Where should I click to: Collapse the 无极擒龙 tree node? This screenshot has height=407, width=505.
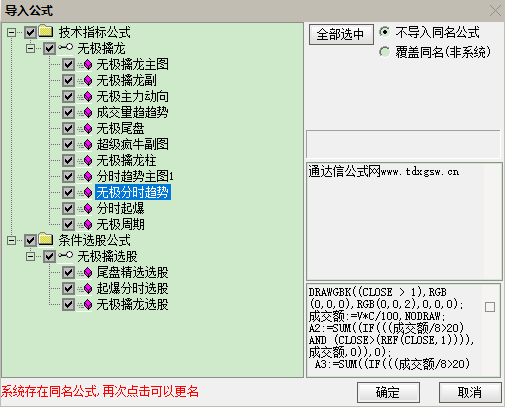pos(30,48)
